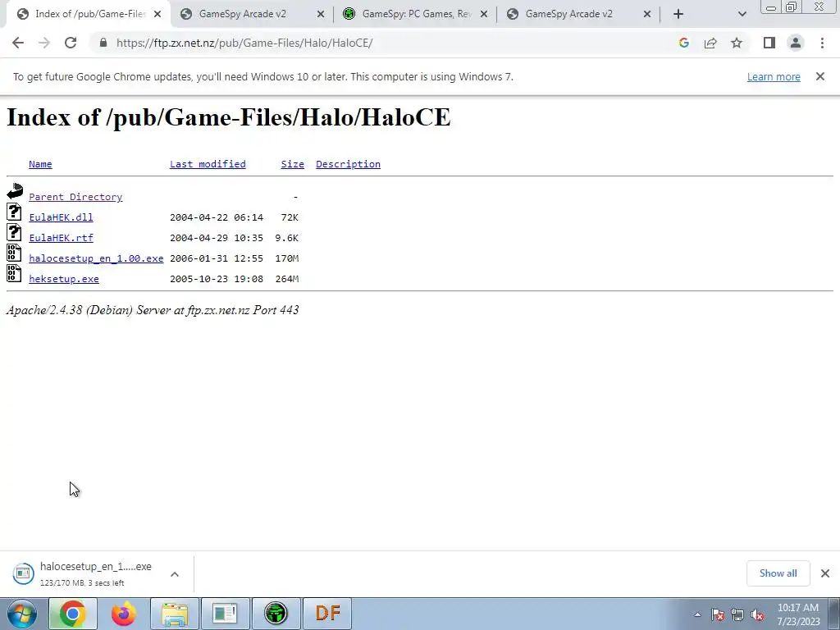Switch to GameSpy: PC Games tab
840x630 pixels.
(416, 14)
